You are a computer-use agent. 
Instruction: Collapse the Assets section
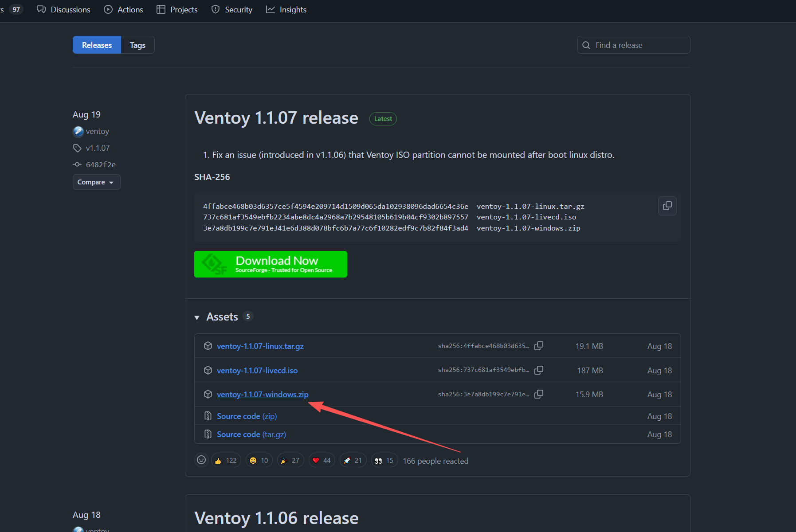(x=197, y=317)
